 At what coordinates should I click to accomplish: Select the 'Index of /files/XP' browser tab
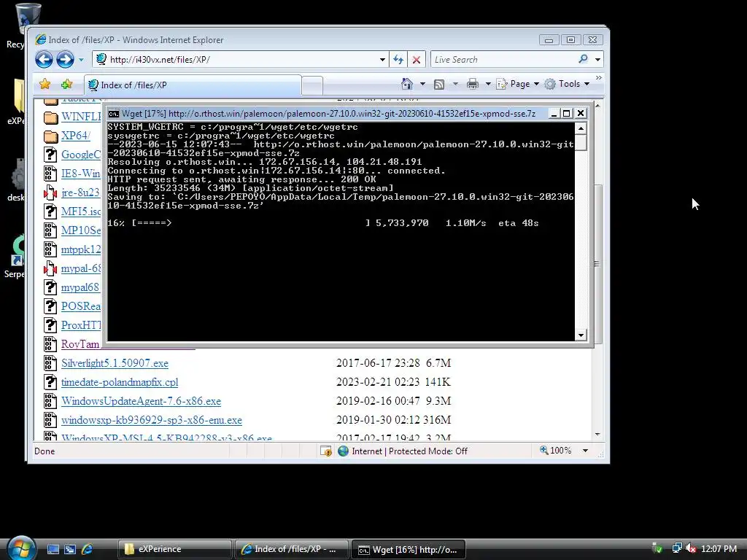pyautogui.click(x=193, y=85)
